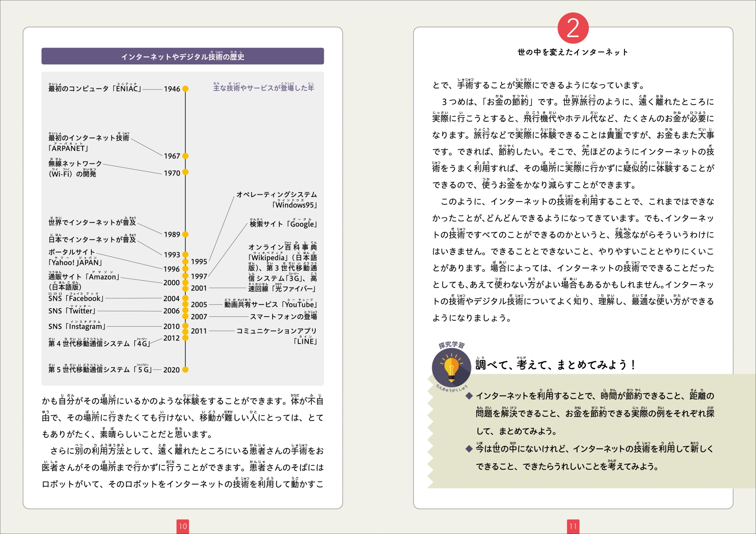Screen dimensions: 756x534
Task: Click the 1970 timeline dot
Action: pos(185,172)
